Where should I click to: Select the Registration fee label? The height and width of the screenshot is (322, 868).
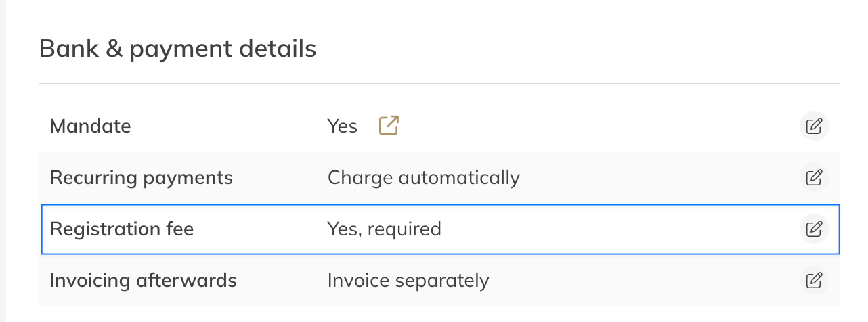[122, 229]
